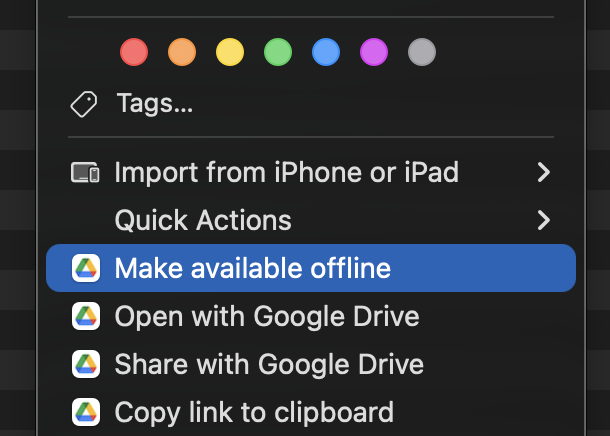Select Share with Google Drive

[x=269, y=364]
